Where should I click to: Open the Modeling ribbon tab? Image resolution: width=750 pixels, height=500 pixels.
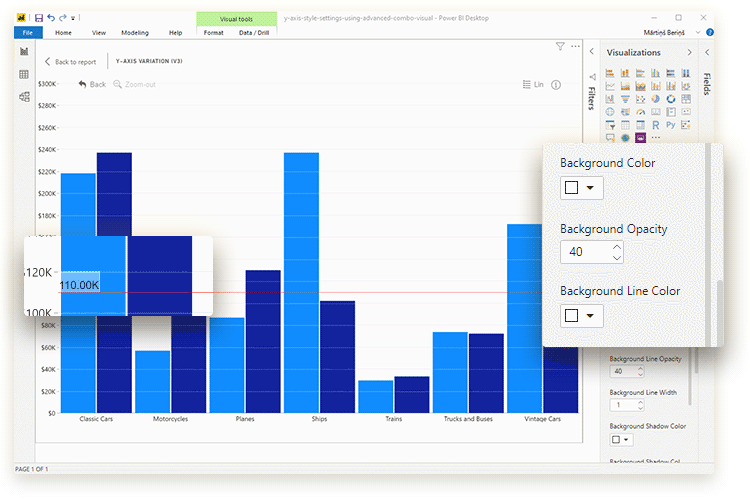pos(135,33)
